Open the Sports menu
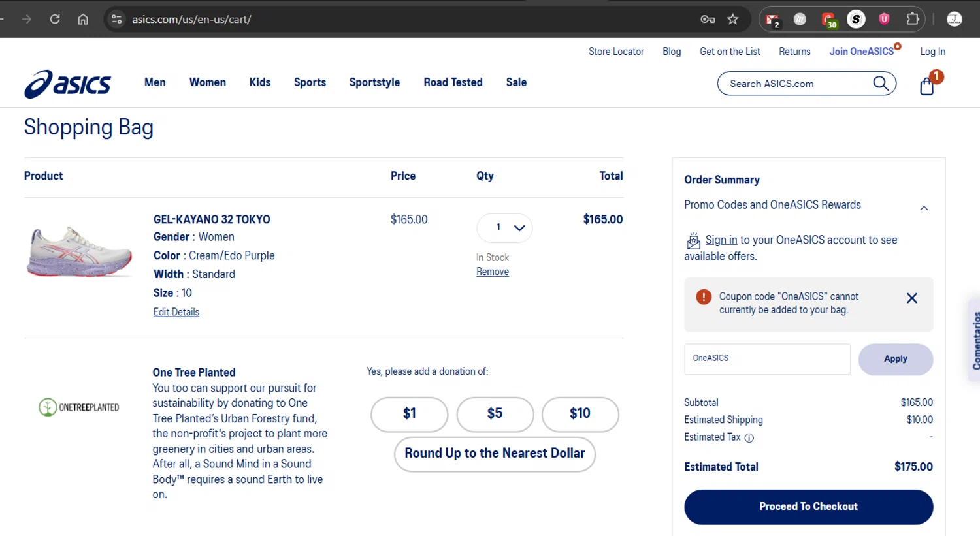The height and width of the screenshot is (536, 980). coord(310,82)
